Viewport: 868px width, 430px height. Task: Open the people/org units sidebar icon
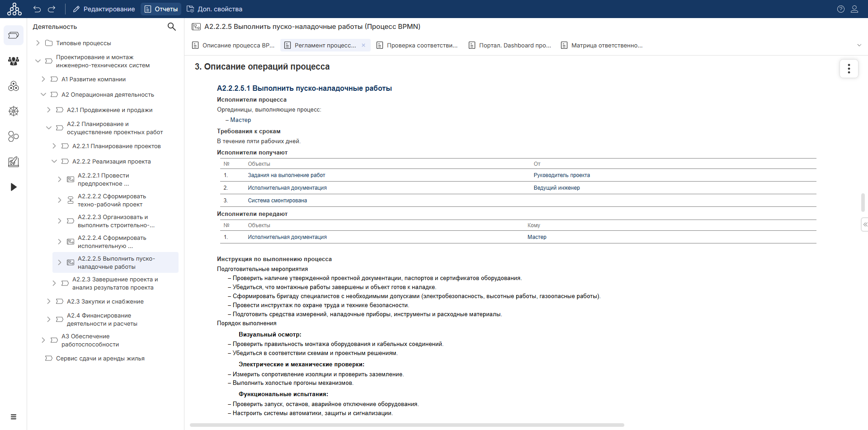(14, 61)
